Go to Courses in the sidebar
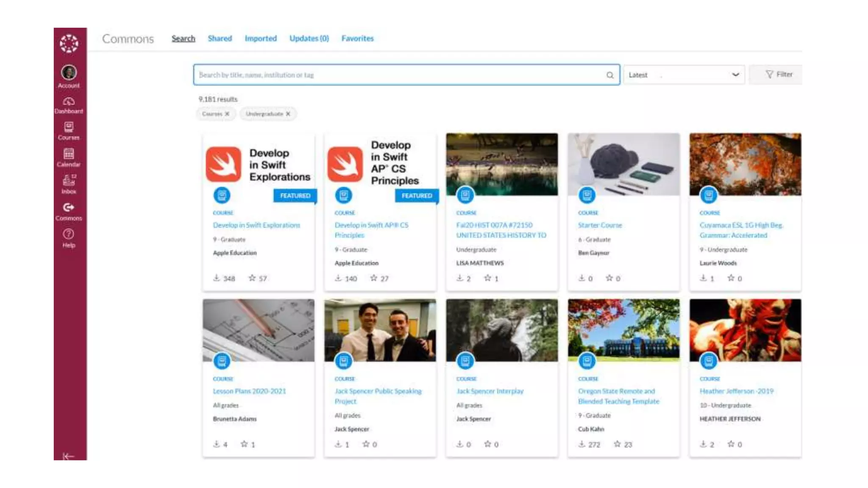 click(x=69, y=131)
